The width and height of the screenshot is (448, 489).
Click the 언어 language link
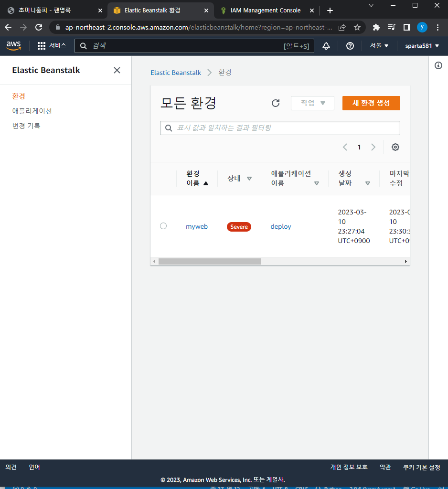[34, 467]
